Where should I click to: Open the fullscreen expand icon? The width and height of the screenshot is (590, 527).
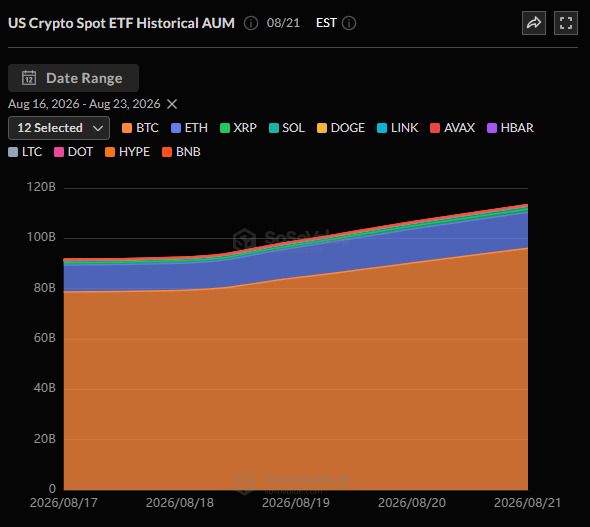566,23
